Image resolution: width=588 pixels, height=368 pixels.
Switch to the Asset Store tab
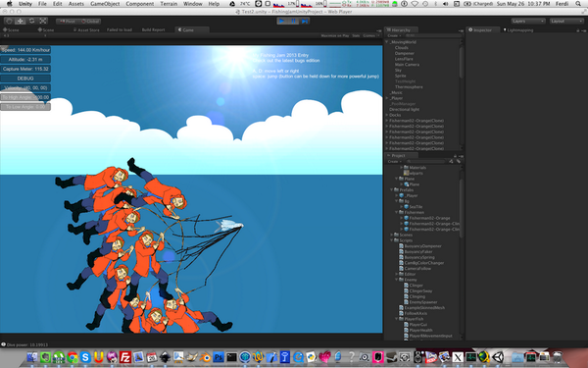[86, 29]
